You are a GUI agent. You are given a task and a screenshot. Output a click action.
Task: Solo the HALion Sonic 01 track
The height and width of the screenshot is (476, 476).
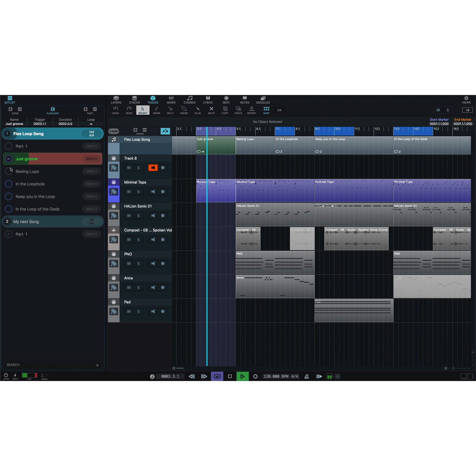click(139, 216)
